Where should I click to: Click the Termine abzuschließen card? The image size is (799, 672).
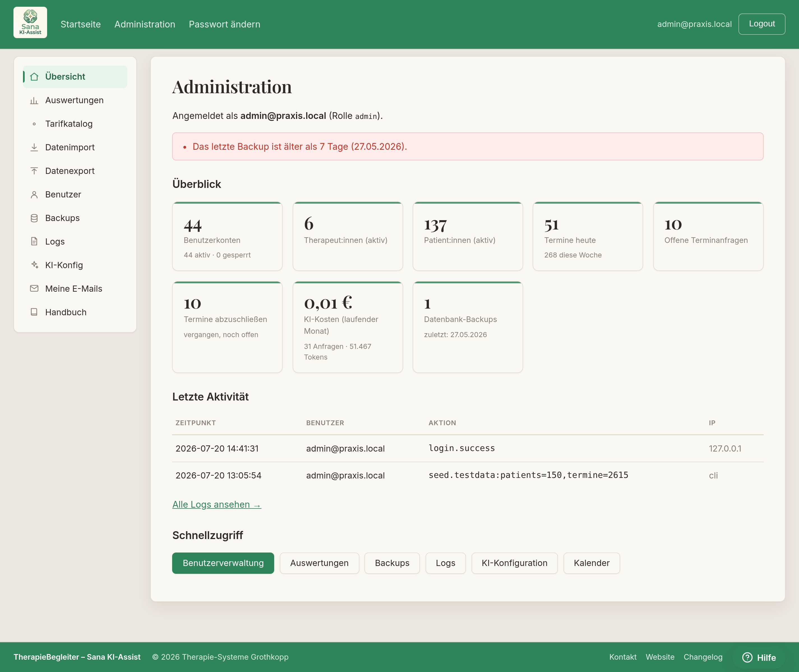point(227,327)
